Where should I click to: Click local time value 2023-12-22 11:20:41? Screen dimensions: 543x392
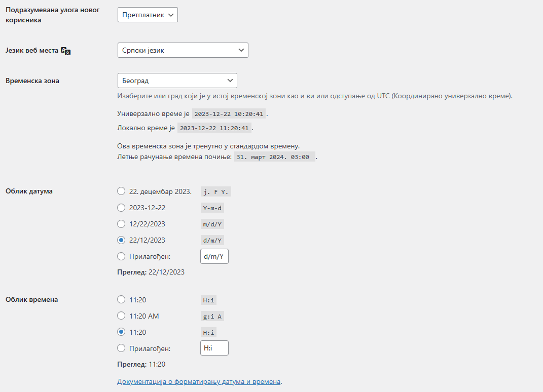point(214,128)
